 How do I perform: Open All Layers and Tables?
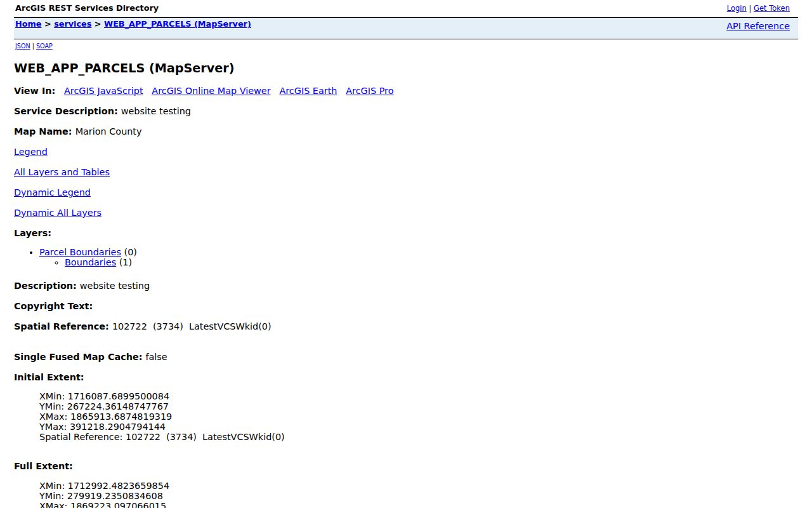pos(62,172)
